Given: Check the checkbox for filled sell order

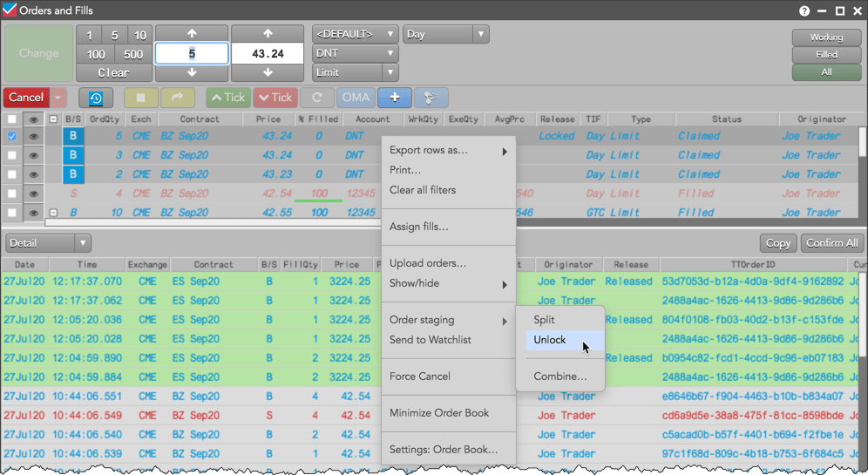Looking at the screenshot, I should 11,193.
